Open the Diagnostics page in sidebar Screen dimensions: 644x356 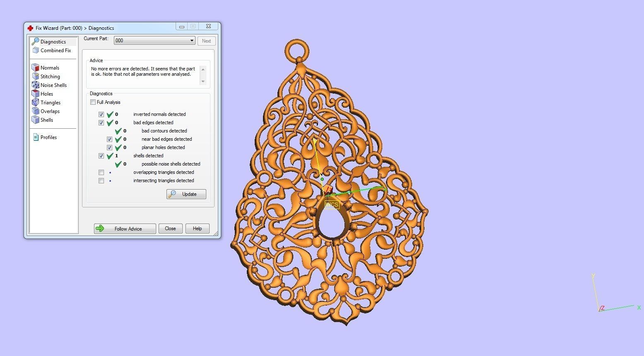[x=53, y=41]
